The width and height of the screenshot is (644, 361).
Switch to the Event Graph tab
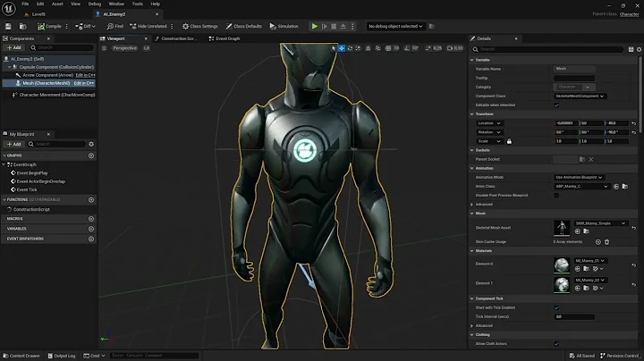[225, 38]
